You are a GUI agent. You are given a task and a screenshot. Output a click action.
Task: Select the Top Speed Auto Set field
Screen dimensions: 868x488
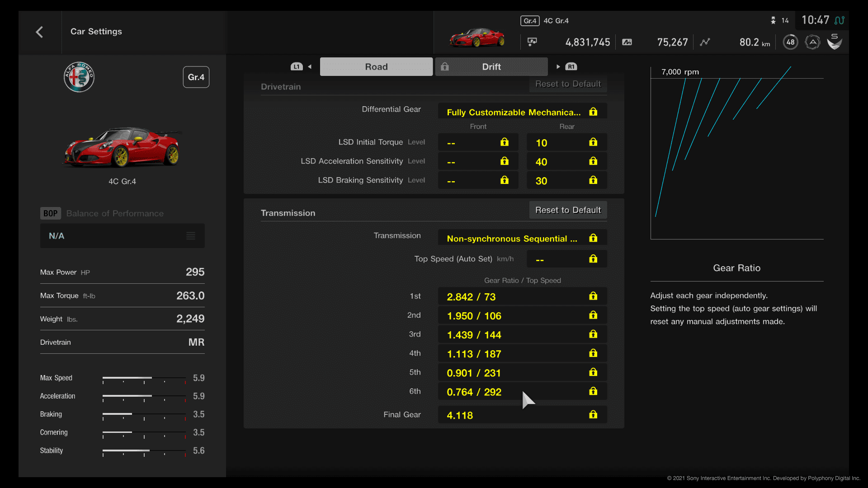click(566, 259)
